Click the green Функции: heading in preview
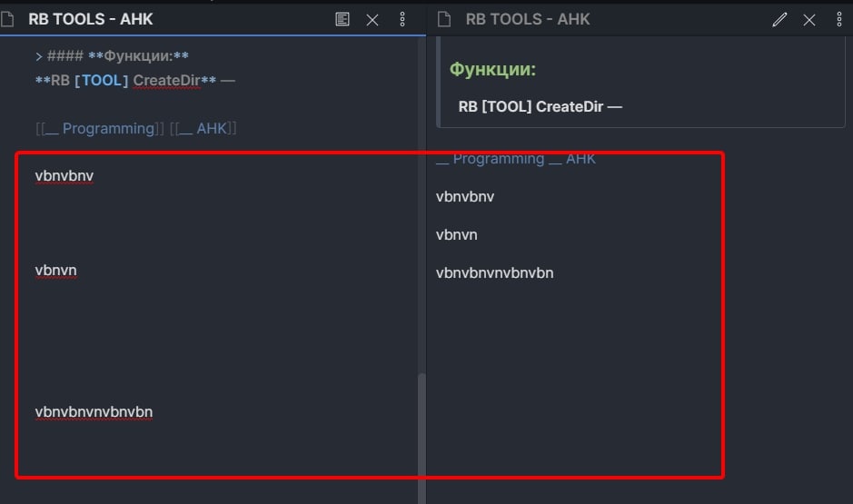This screenshot has width=853, height=504. click(492, 69)
